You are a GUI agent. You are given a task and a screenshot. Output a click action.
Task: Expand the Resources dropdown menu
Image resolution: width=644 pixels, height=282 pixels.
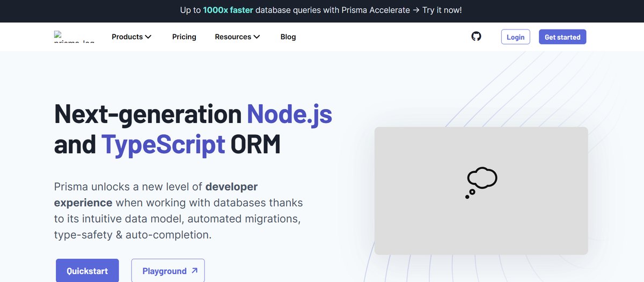tap(237, 37)
